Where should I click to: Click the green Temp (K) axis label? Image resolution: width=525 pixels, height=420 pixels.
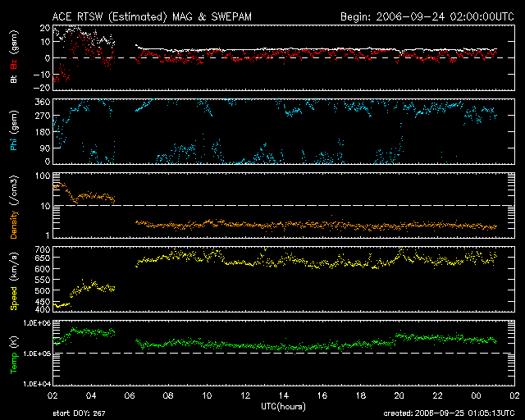(x=14, y=353)
